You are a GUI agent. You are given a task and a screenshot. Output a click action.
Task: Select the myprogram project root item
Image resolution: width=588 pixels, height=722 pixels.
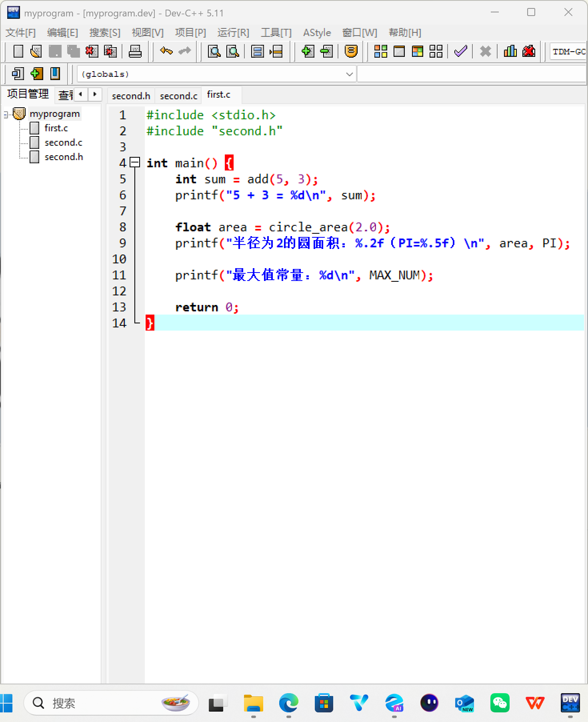[x=55, y=114]
